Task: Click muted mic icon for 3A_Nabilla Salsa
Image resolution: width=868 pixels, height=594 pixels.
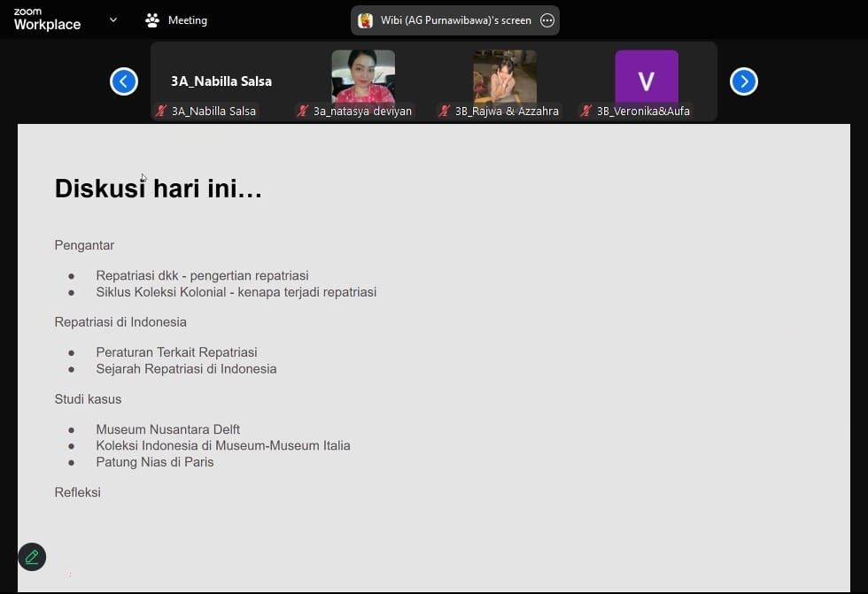Action: [161, 112]
